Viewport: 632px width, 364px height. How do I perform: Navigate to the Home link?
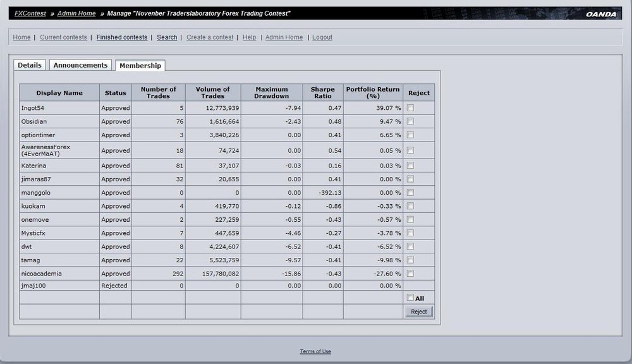(21, 37)
